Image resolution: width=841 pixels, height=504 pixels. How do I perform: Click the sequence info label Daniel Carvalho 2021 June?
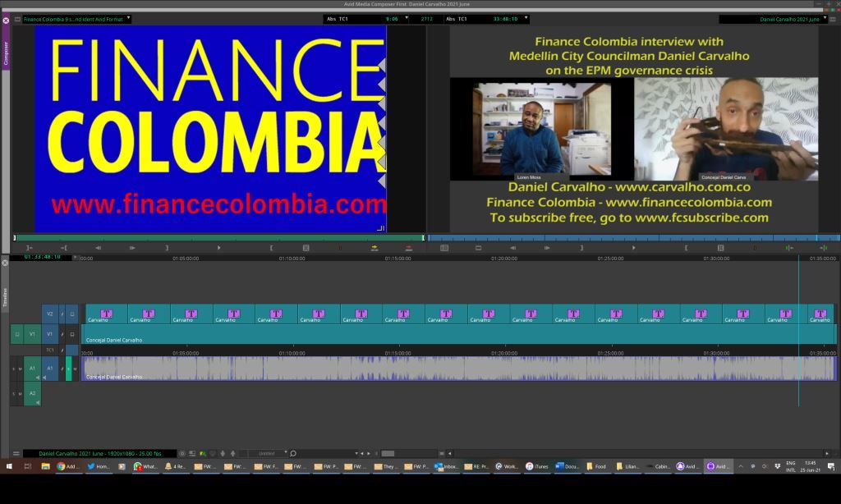pos(99,454)
